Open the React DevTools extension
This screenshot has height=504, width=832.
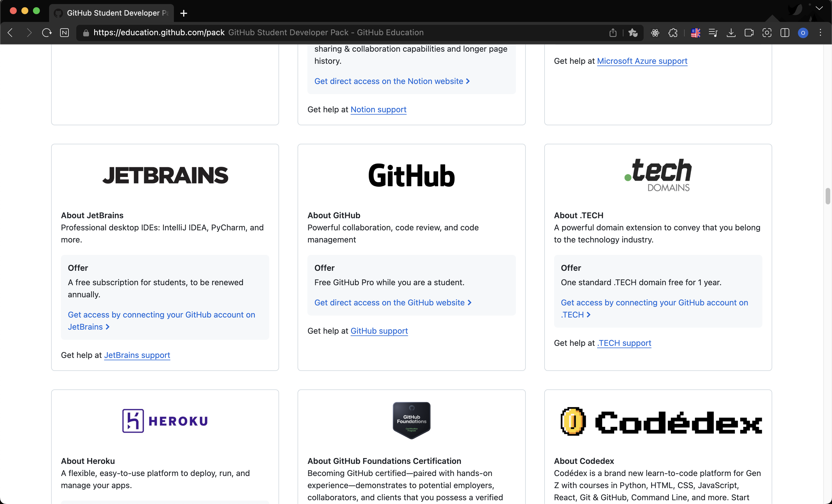655,33
